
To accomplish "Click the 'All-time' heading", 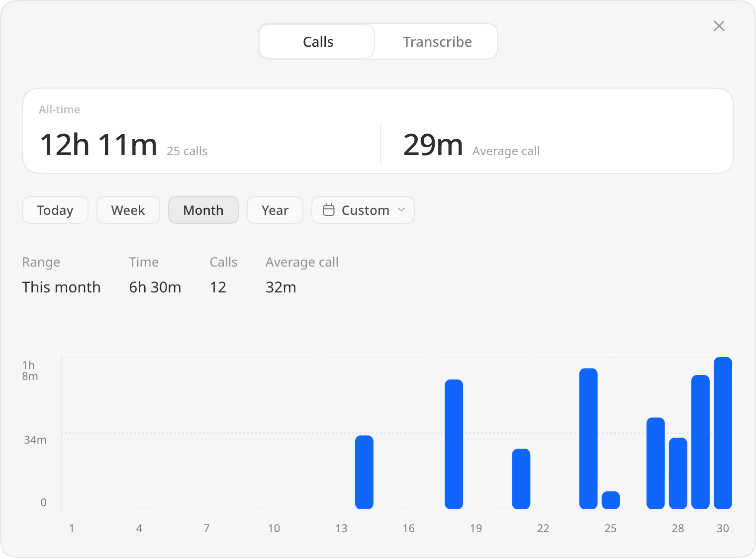I will point(60,109).
